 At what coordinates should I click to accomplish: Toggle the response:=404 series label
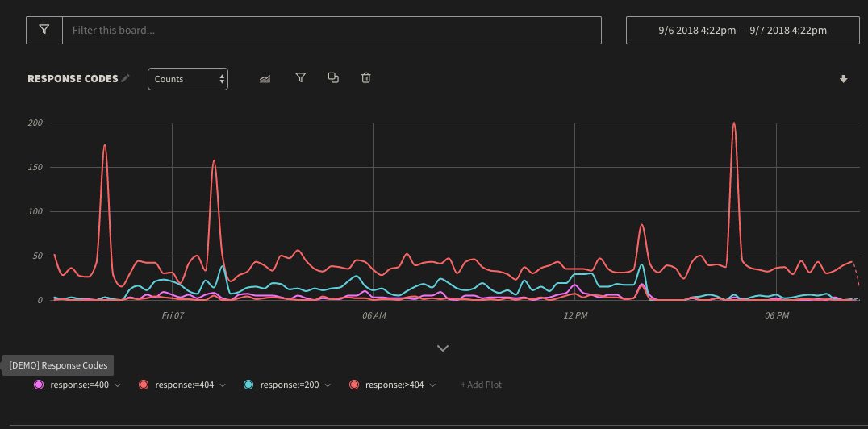tap(184, 385)
